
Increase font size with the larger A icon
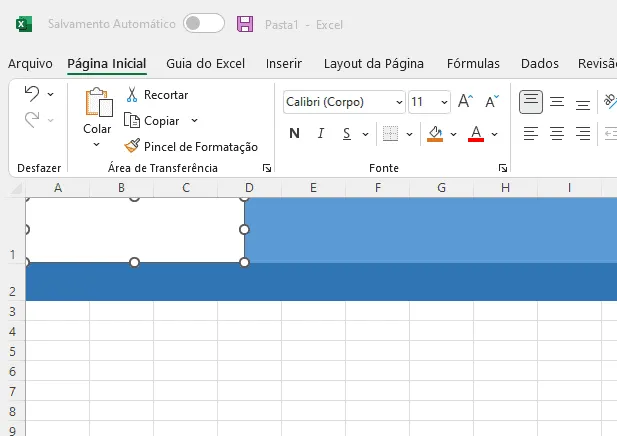466,102
